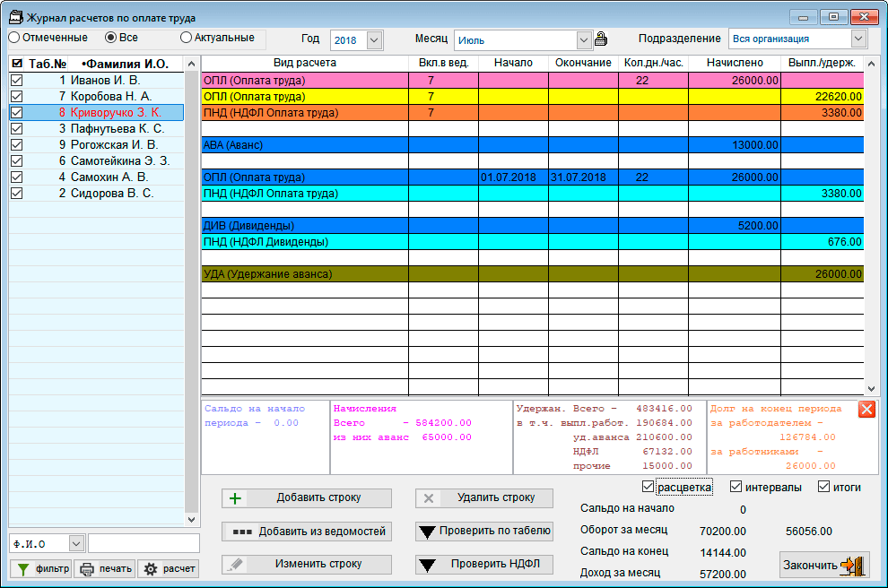Click the employee list scroll-up arrow
The image size is (888, 588).
click(x=191, y=64)
